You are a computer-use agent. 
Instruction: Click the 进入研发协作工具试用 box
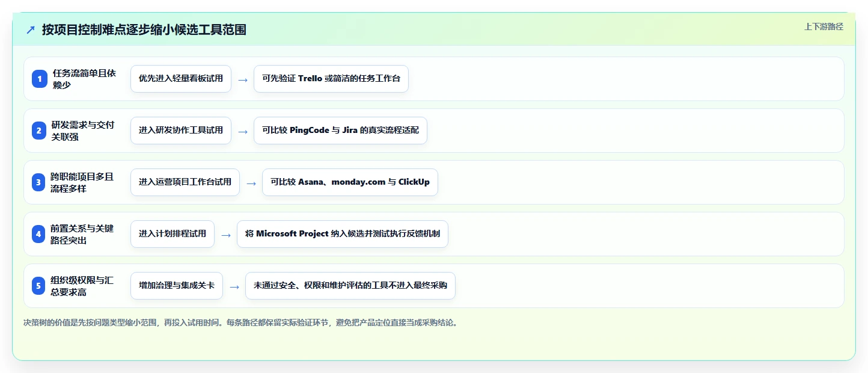[181, 131]
